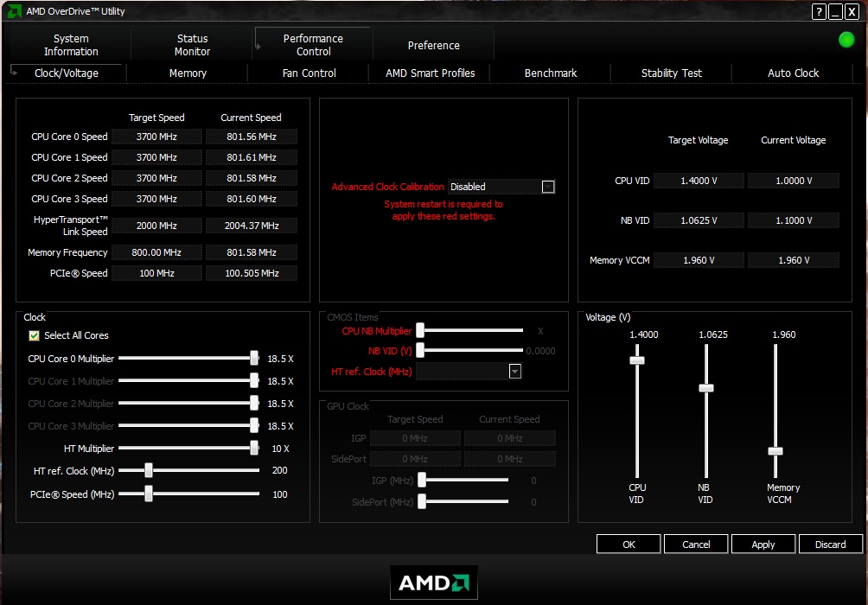The image size is (868, 605).
Task: Open the Fan Control sub-tab
Action: (309, 73)
